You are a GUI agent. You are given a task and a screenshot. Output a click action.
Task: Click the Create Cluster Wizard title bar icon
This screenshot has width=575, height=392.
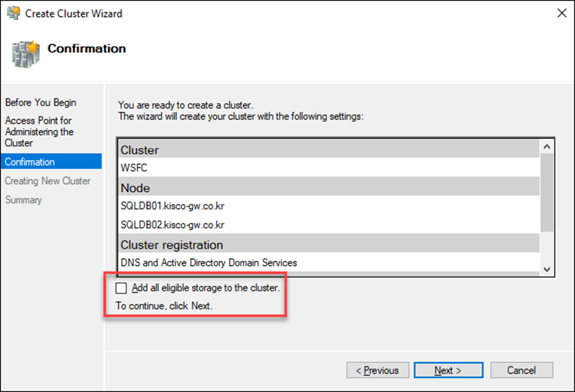pos(14,13)
